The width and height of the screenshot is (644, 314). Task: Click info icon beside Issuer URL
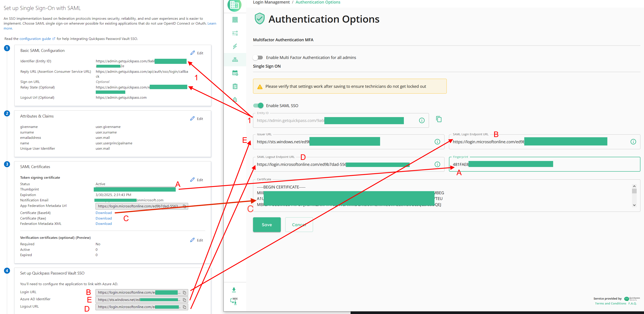pos(437,142)
